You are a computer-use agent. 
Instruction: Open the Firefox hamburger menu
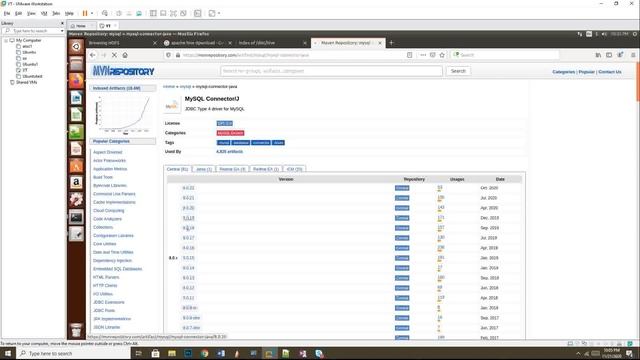pos(633,55)
